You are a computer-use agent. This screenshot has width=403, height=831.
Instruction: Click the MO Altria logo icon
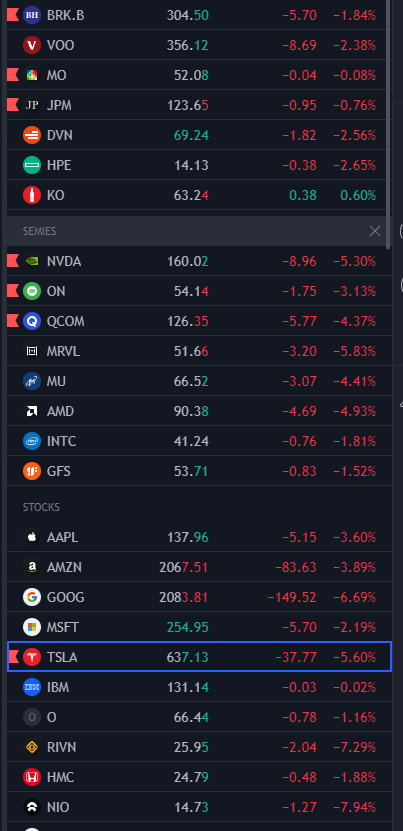click(x=32, y=75)
